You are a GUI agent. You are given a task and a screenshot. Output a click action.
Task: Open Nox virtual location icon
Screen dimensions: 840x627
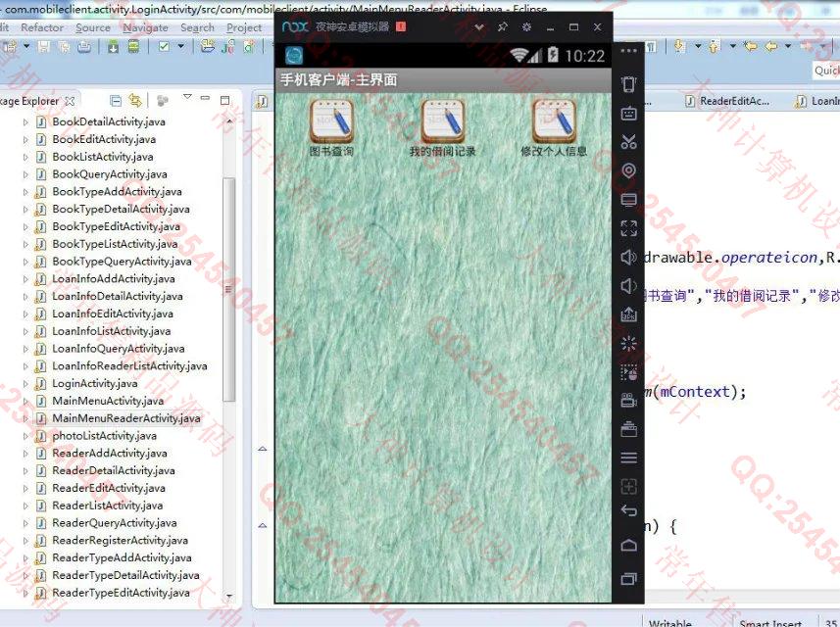(629, 170)
